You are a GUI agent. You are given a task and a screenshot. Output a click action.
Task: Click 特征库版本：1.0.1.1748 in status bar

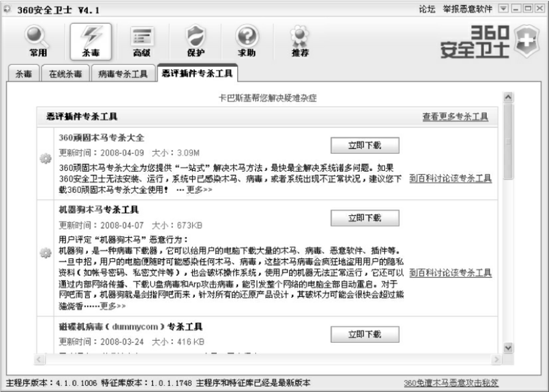pyautogui.click(x=147, y=383)
